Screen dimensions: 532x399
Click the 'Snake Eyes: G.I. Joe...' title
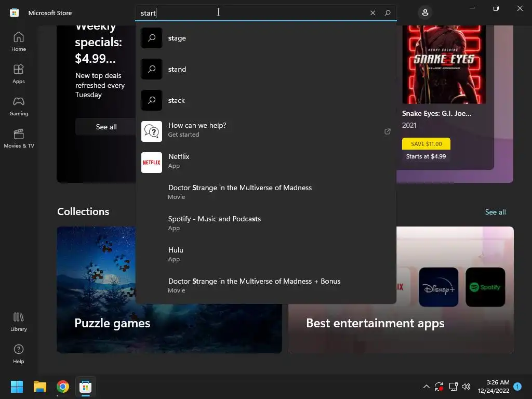(x=436, y=113)
